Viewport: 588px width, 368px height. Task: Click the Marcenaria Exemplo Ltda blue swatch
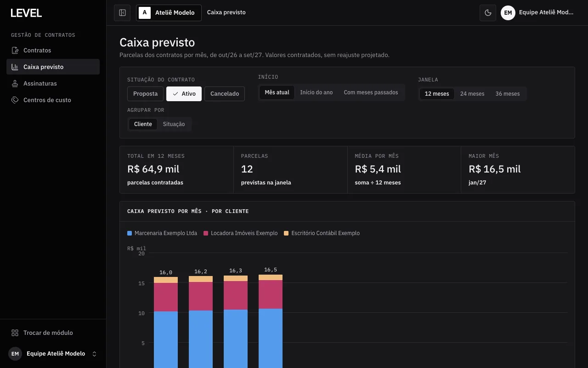click(x=130, y=233)
